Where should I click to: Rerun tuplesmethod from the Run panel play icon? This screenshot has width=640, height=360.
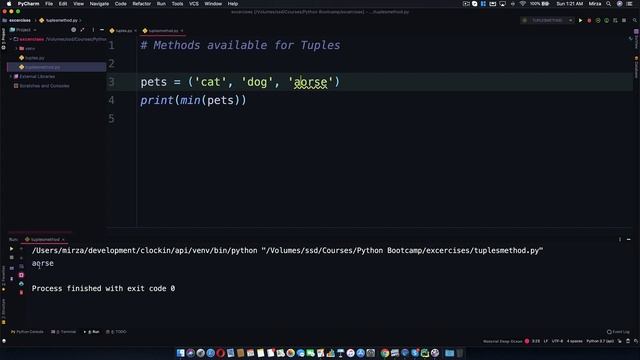[11, 249]
